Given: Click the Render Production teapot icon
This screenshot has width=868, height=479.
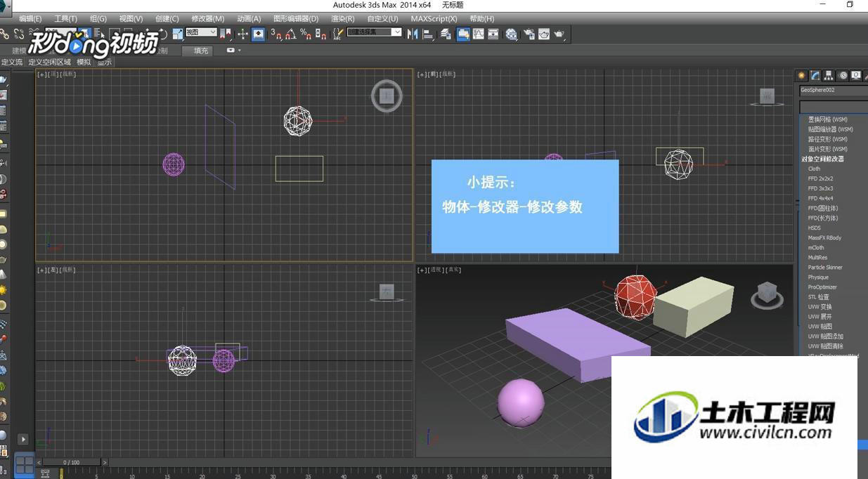Looking at the screenshot, I should tap(559, 33).
